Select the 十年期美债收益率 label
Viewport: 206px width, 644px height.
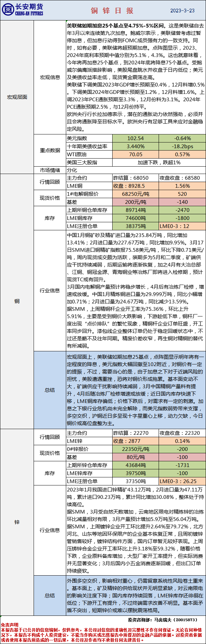coord(89,147)
